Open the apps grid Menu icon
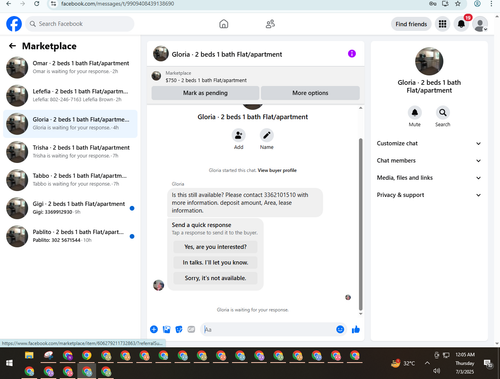The image size is (500, 379). [x=442, y=24]
